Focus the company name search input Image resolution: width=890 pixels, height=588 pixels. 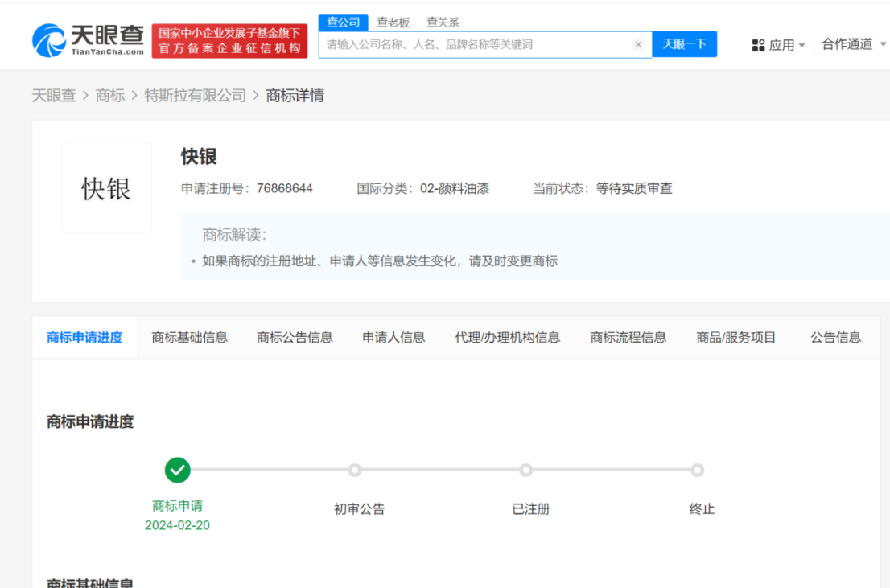point(475,45)
